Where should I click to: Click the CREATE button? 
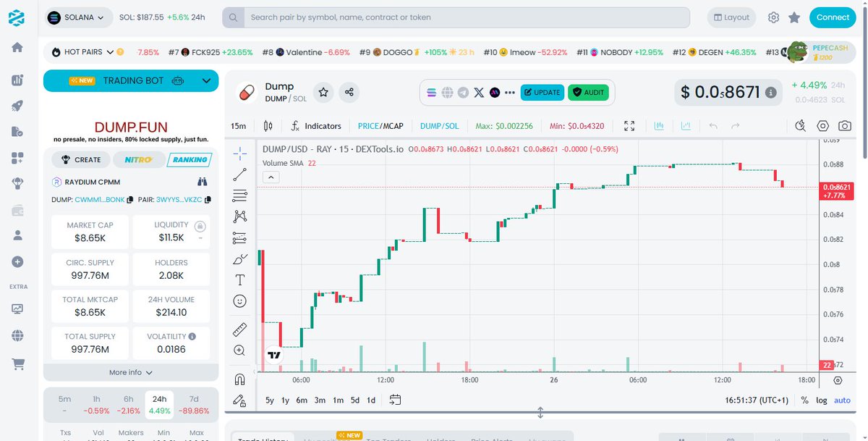[81, 159]
